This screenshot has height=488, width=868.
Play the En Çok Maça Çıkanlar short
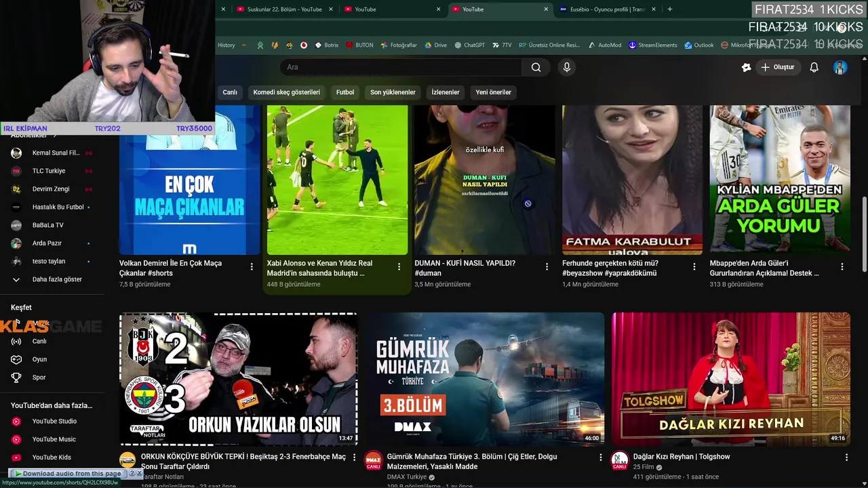point(190,182)
